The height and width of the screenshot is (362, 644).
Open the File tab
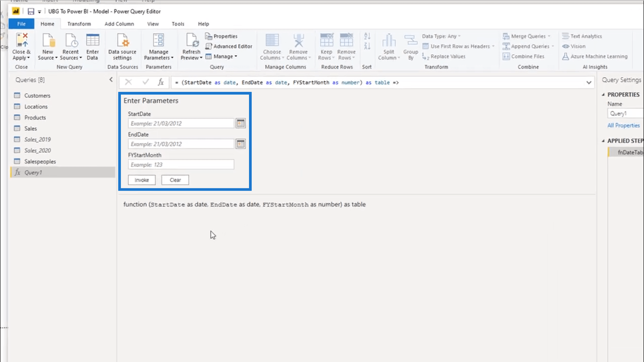tap(21, 24)
